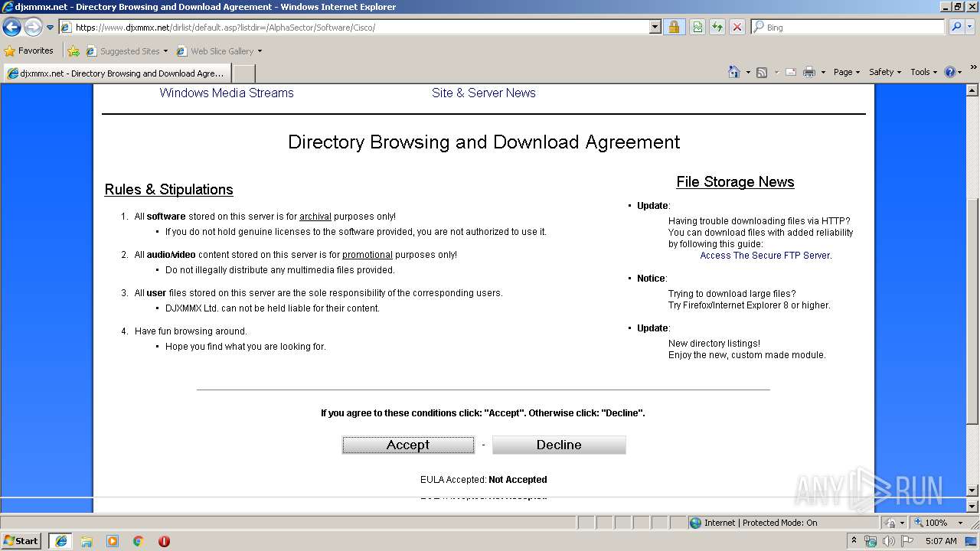The height and width of the screenshot is (551, 980).
Task: Open the Windows Start button
Action: 21,541
